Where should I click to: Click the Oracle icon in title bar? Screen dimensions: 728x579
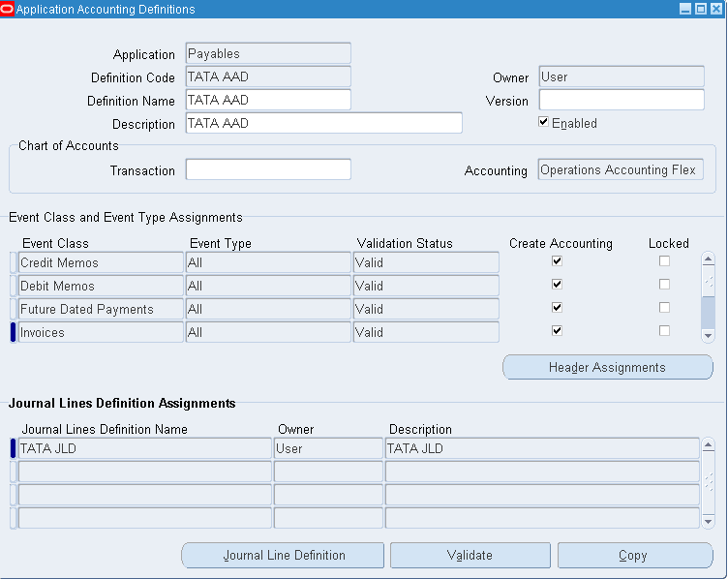point(8,9)
